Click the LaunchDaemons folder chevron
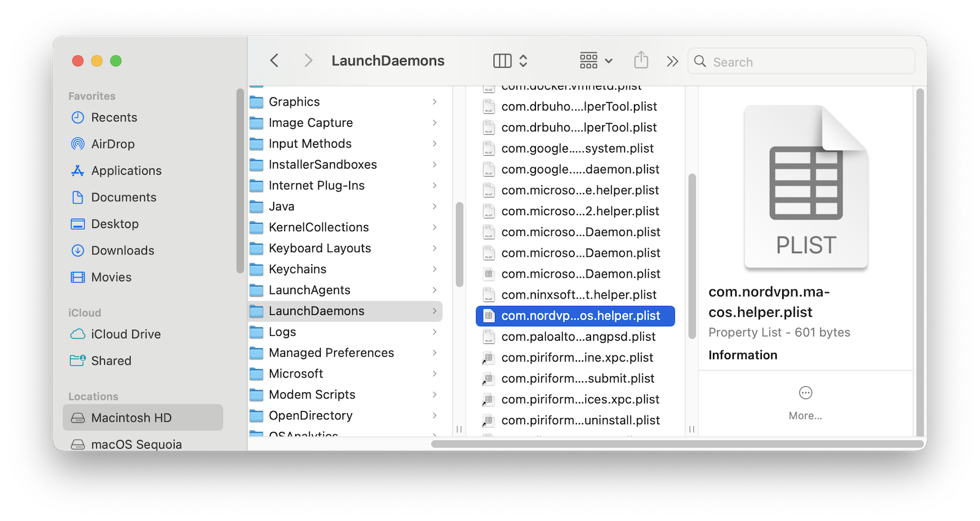Screen dimensions: 980x521 point(434,311)
